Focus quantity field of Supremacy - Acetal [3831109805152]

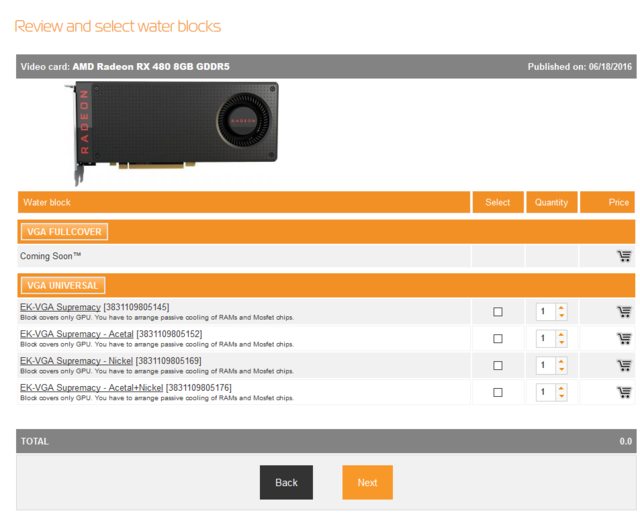pyautogui.click(x=546, y=339)
